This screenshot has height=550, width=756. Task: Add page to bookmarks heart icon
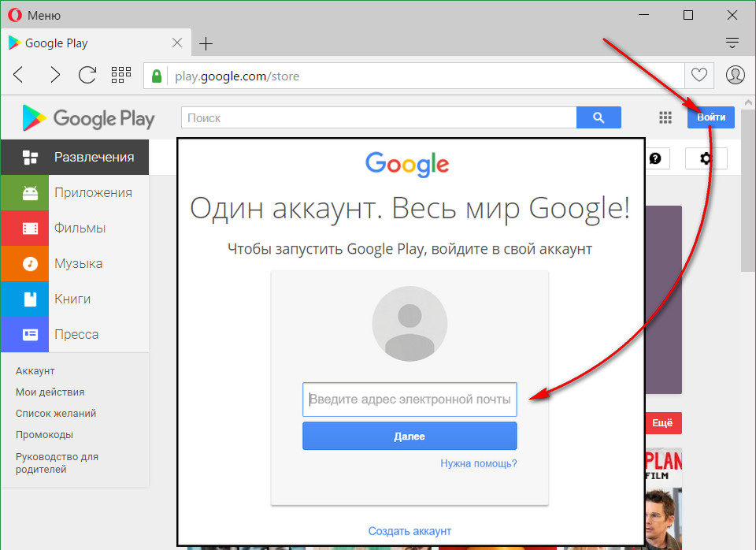pos(699,76)
